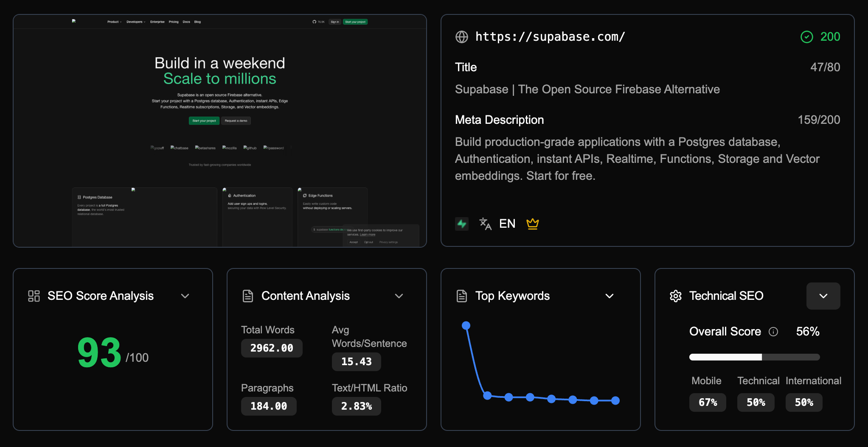Expand the Content Analysis card
Image resolution: width=868 pixels, height=447 pixels.
(x=399, y=296)
